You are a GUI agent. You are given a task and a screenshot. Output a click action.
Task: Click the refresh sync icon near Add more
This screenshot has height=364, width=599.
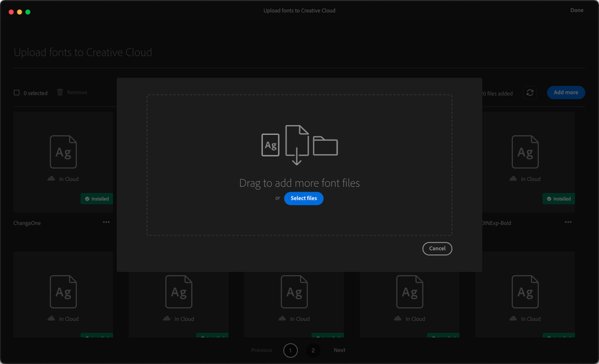[x=530, y=92]
